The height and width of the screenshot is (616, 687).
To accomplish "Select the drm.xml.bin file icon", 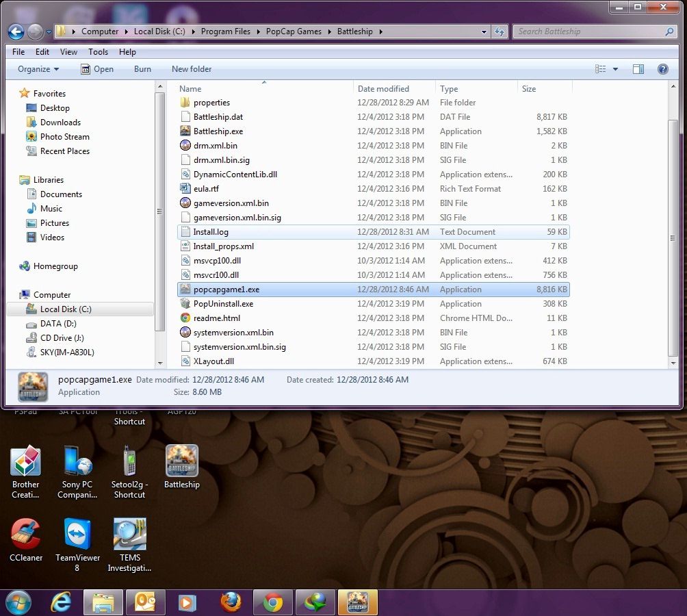I will 185,146.
